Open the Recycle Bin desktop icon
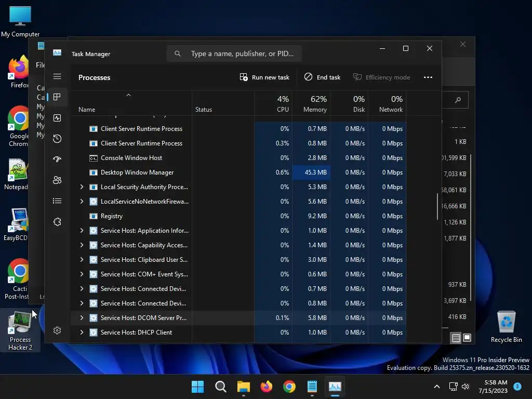The width and height of the screenshot is (532, 399). tap(506, 327)
